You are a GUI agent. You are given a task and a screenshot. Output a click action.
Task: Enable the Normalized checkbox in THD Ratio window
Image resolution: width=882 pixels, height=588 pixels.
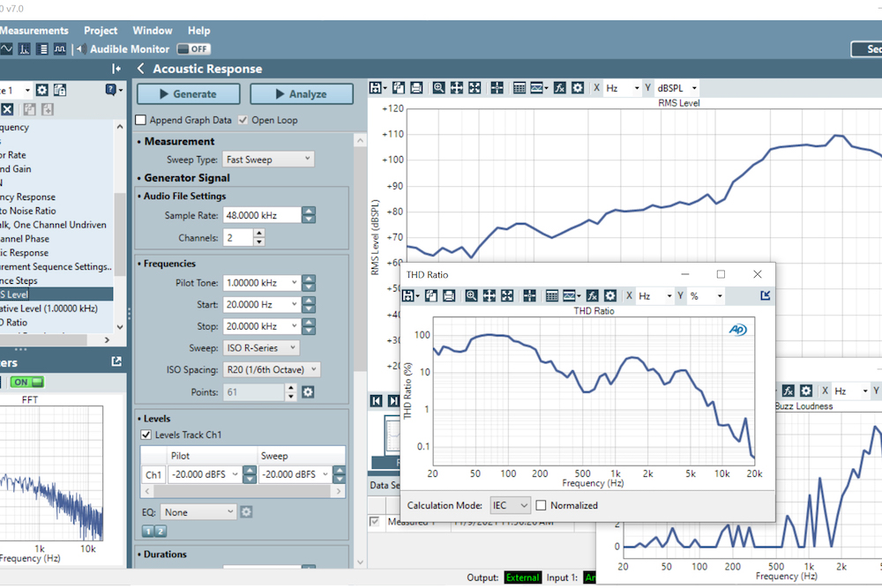pos(542,505)
